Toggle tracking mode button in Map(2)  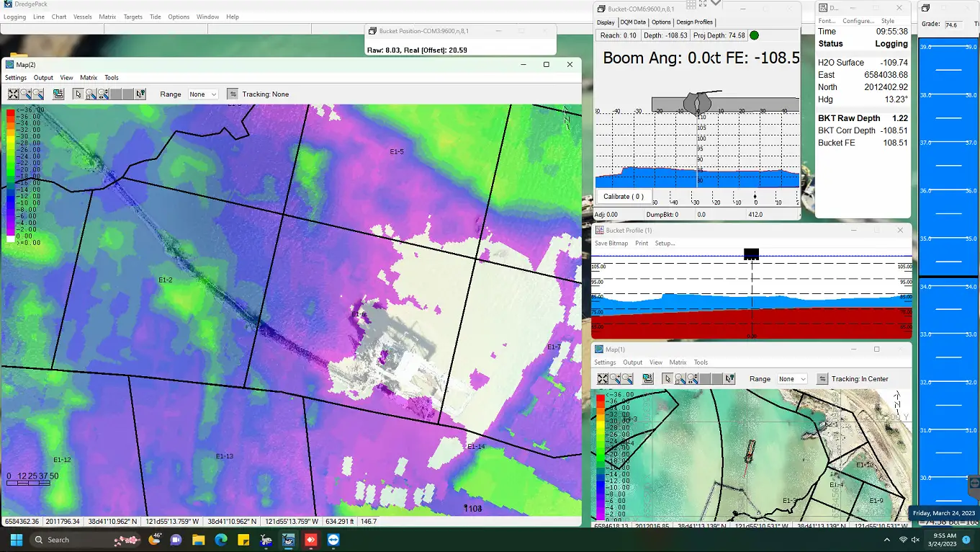click(x=233, y=94)
